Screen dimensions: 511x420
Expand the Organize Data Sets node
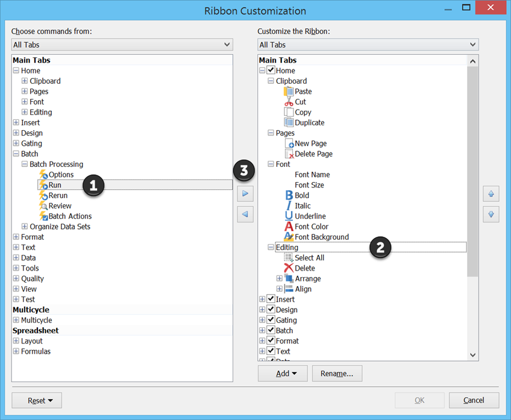point(25,227)
